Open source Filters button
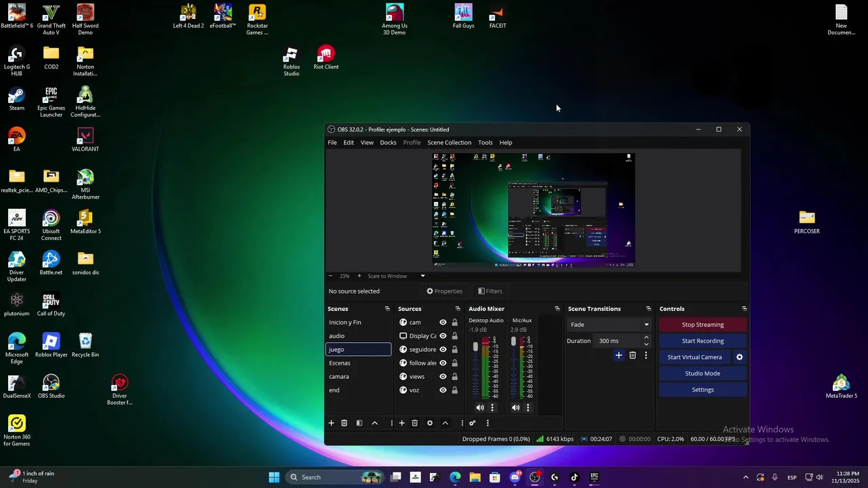Image resolution: width=868 pixels, height=488 pixels. (490, 291)
